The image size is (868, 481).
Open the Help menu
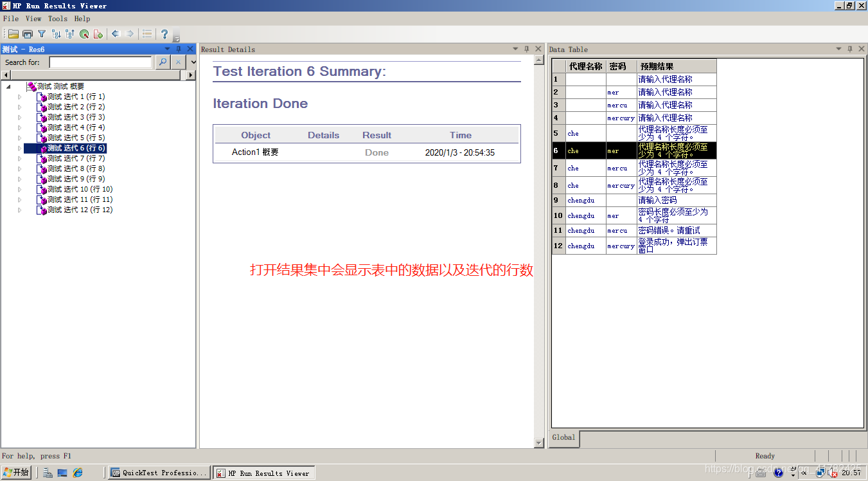pyautogui.click(x=82, y=19)
